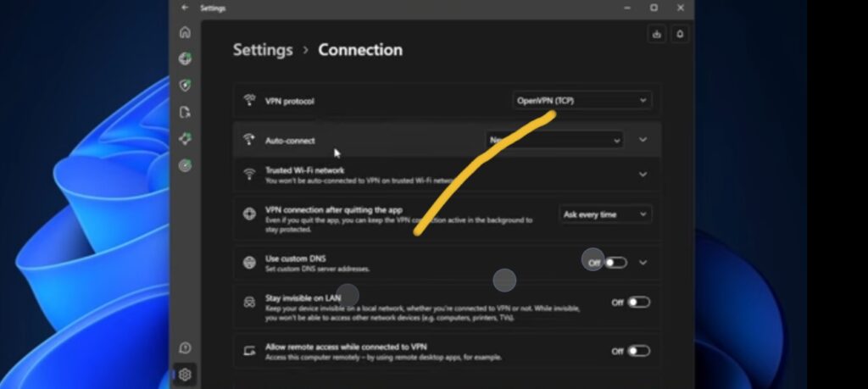Open the Meshnet sidebar icon
This screenshot has width=868, height=389.
tap(185, 139)
